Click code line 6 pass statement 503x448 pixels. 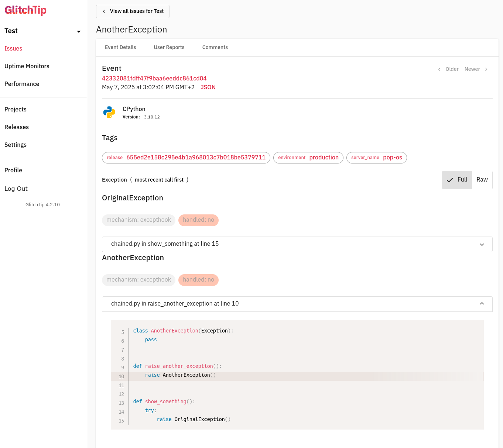point(151,340)
